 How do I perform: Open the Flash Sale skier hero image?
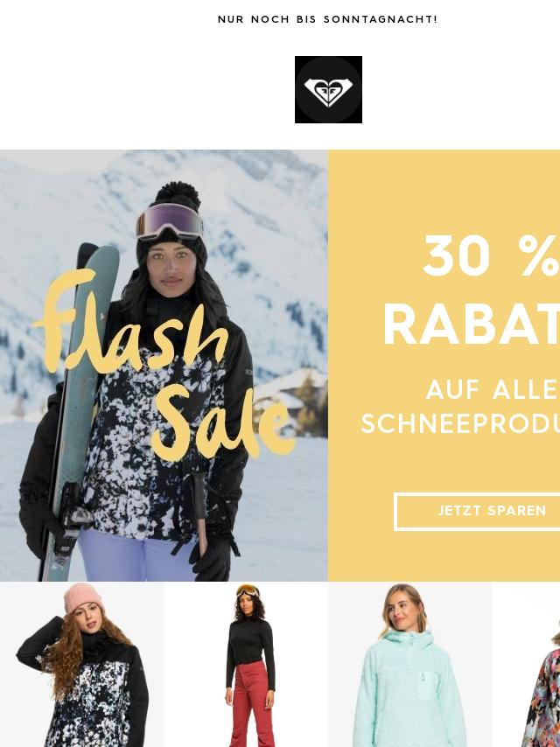click(164, 366)
